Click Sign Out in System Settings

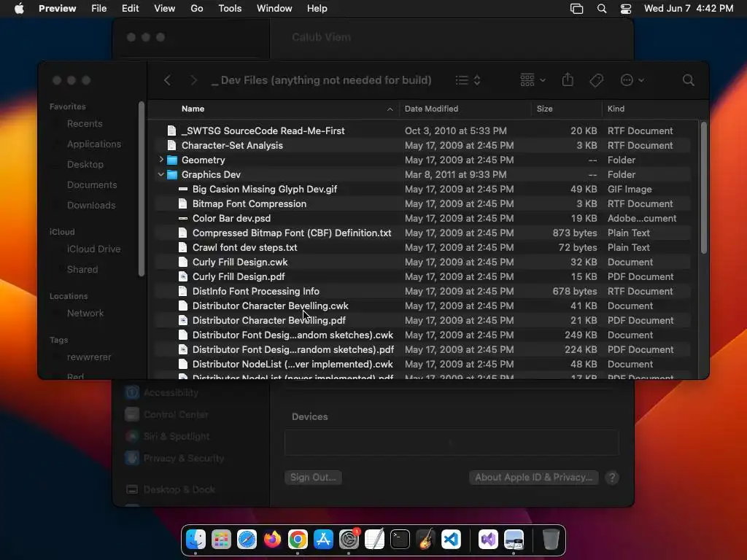(x=313, y=477)
